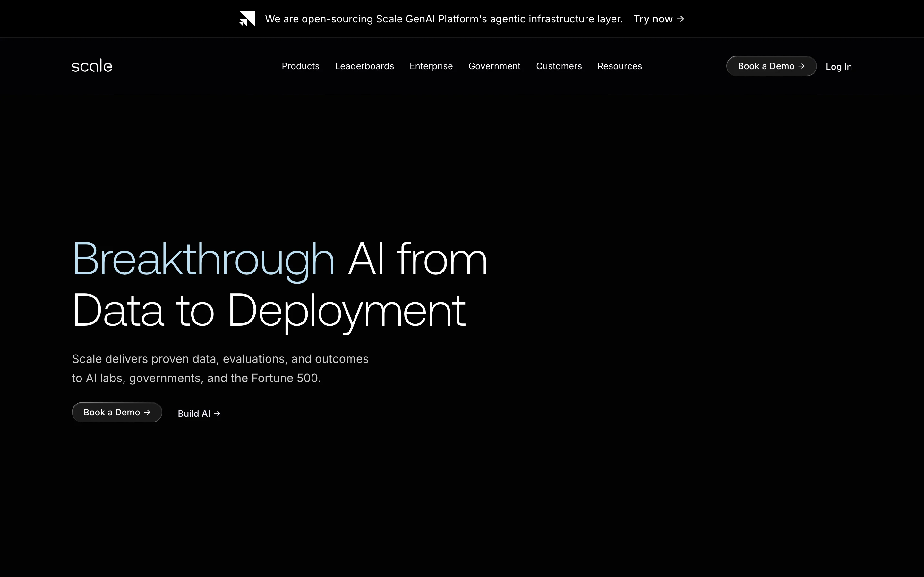Expand the Enterprise navigation menu
Image resolution: width=924 pixels, height=577 pixels.
coord(431,66)
